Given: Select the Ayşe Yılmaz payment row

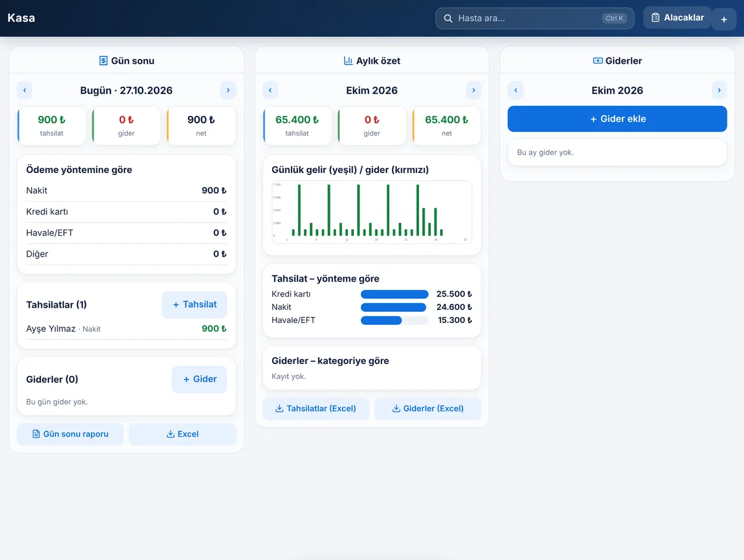Looking at the screenshot, I should point(126,329).
